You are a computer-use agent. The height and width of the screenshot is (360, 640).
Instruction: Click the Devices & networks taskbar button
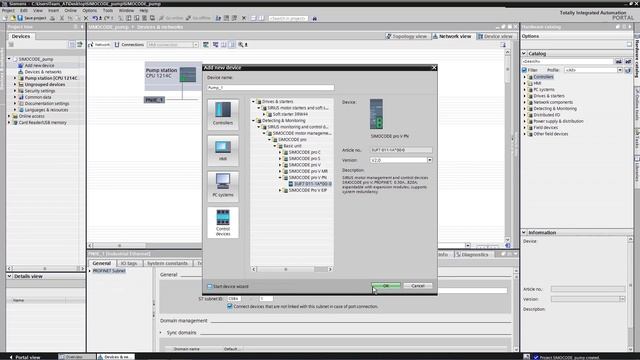point(116,357)
